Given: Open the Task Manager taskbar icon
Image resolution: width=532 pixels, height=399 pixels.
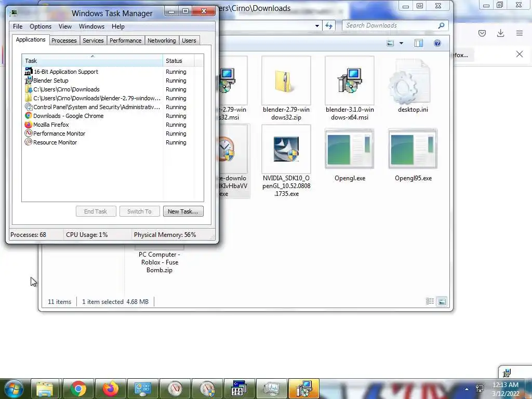Looking at the screenshot, I should (271, 389).
